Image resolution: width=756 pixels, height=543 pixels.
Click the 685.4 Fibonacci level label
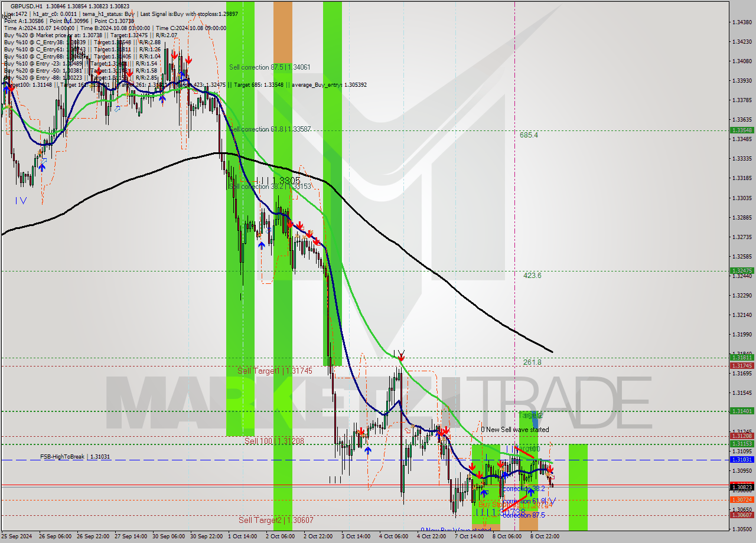(529, 135)
